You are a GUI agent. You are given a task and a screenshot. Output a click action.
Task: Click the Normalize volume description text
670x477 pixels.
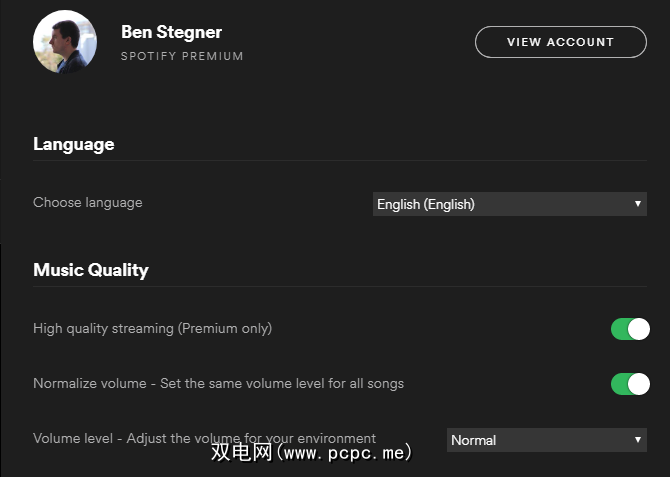[x=218, y=383]
